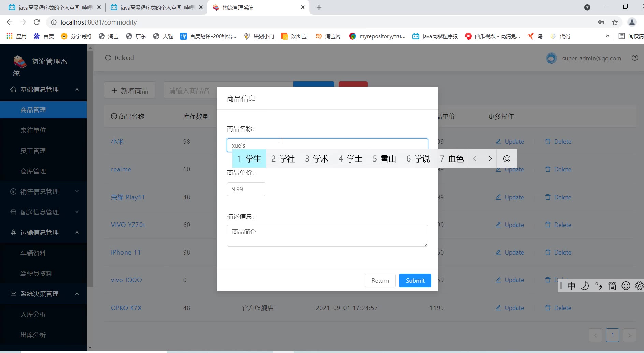The image size is (644, 353).
Task: Click the localhost address bar
Action: click(321, 22)
